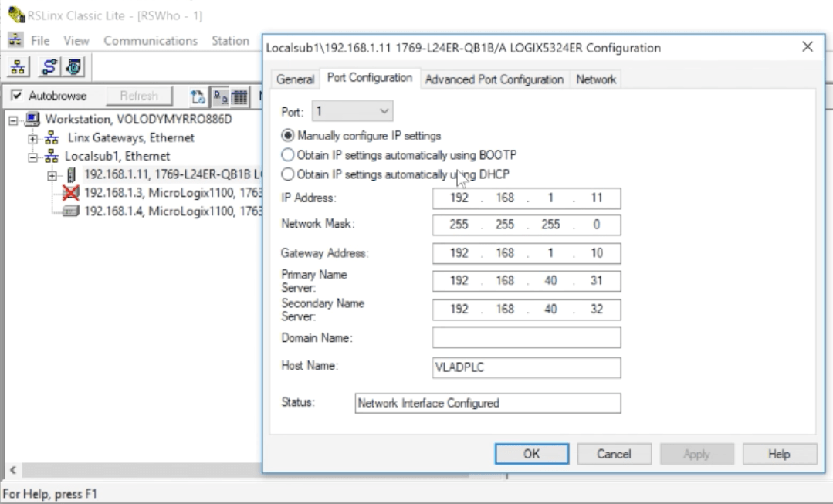The image size is (833, 504).
Task: Open the Station menu
Action: pyautogui.click(x=231, y=40)
